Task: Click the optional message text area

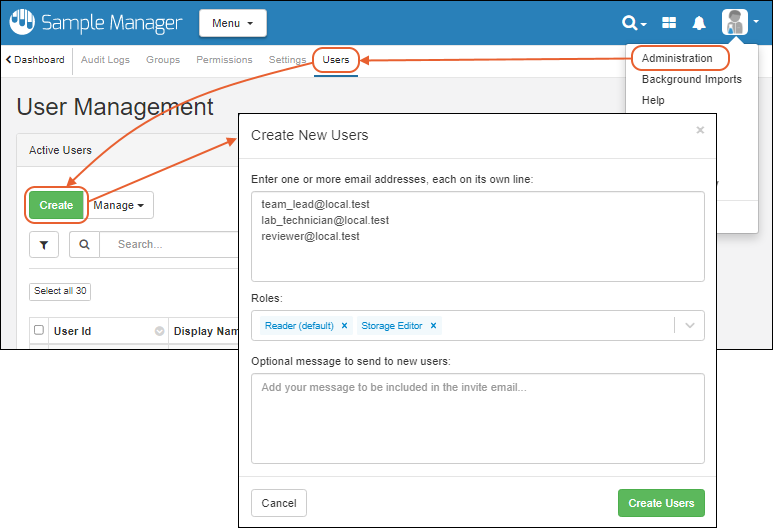Action: (x=477, y=418)
